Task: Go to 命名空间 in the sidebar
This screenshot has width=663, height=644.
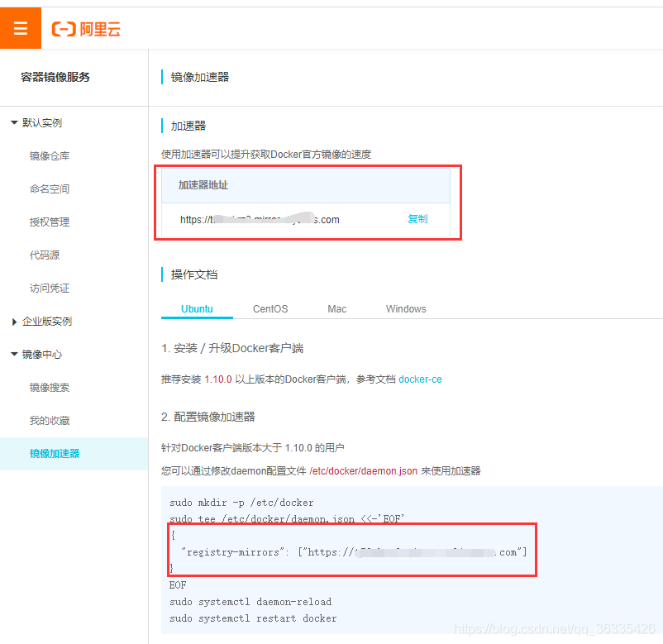Action: [x=50, y=189]
